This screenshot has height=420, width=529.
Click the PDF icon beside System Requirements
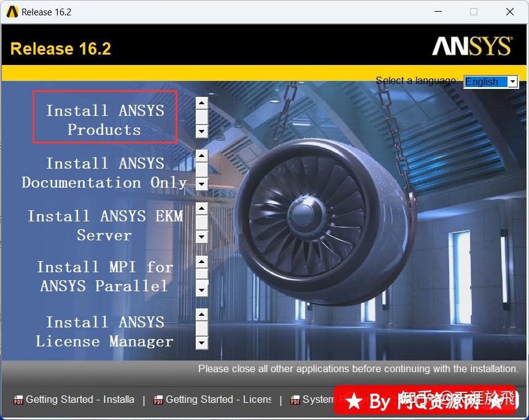pos(297,399)
